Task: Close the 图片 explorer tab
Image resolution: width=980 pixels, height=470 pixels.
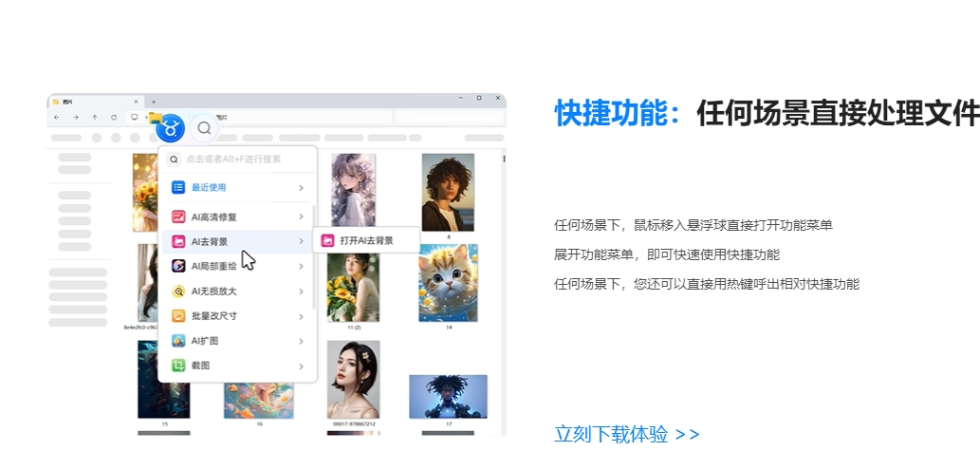Action: pyautogui.click(x=137, y=102)
